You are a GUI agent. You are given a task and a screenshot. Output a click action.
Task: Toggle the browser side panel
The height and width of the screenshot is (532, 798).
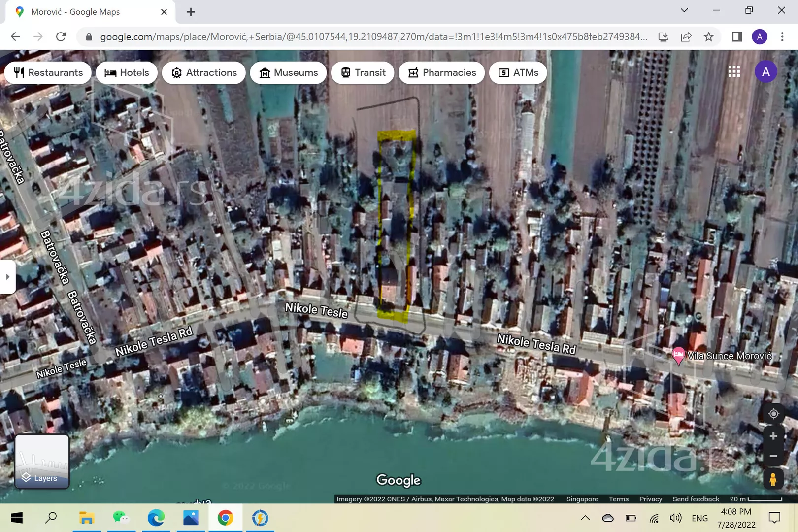tap(737, 37)
